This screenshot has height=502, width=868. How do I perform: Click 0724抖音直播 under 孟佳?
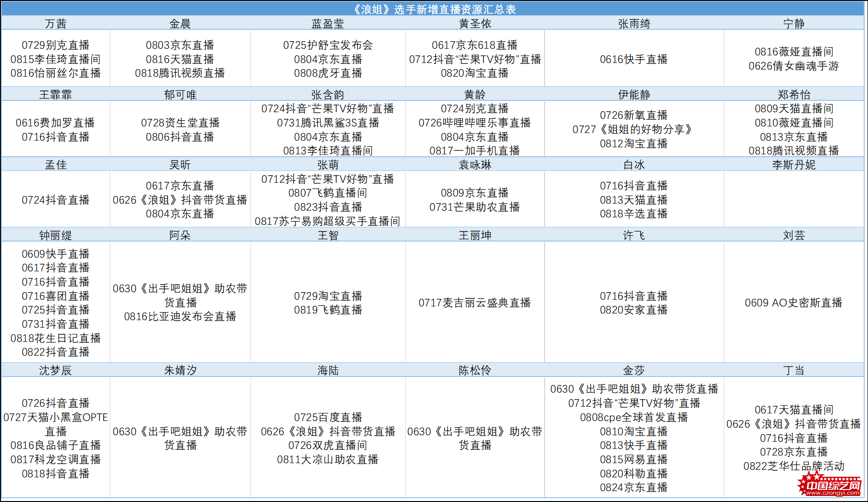(x=56, y=200)
